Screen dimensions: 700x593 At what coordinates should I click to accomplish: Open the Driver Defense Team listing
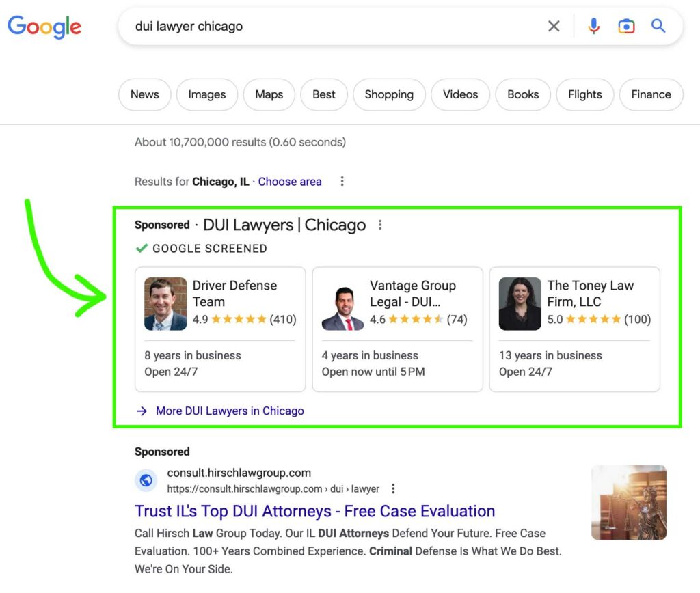coord(220,329)
